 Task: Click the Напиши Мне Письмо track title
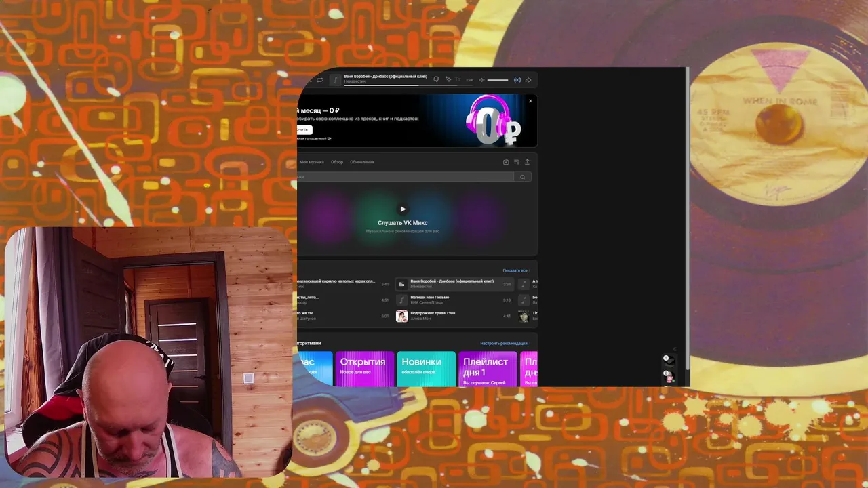tap(430, 298)
